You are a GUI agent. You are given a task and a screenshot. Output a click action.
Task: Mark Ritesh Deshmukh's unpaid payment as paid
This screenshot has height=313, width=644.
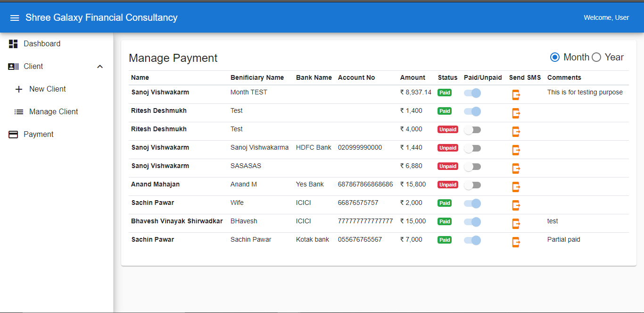click(472, 129)
